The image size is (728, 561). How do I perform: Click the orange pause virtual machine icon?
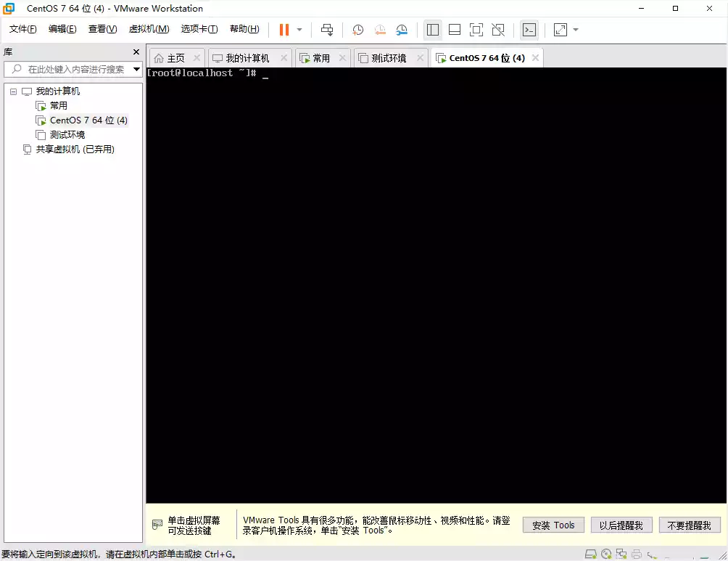(284, 30)
